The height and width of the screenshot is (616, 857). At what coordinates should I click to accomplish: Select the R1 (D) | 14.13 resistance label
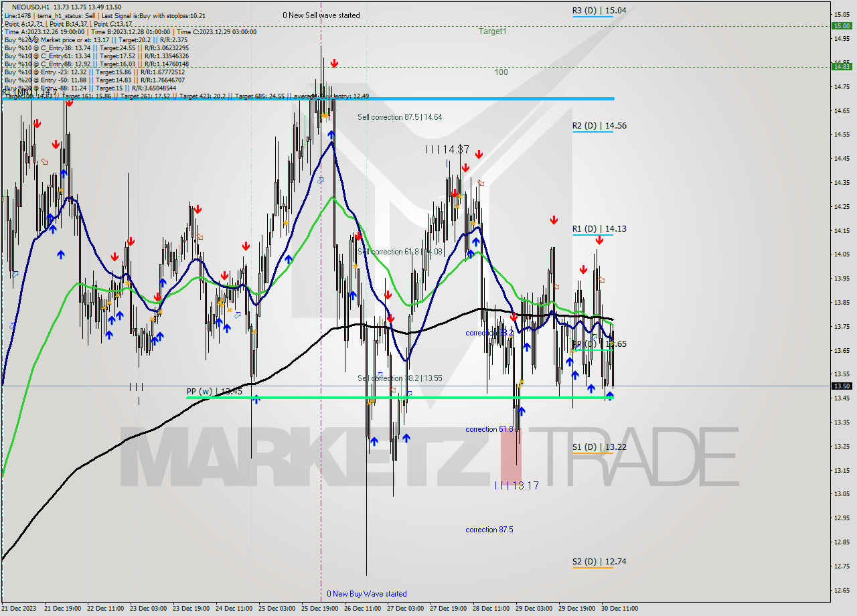[x=599, y=229]
